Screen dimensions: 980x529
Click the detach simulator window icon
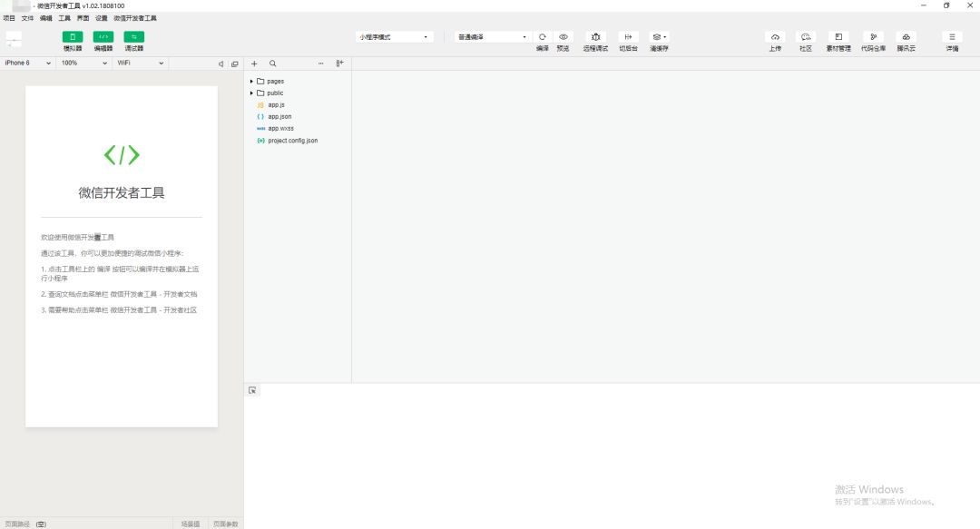[x=235, y=64]
